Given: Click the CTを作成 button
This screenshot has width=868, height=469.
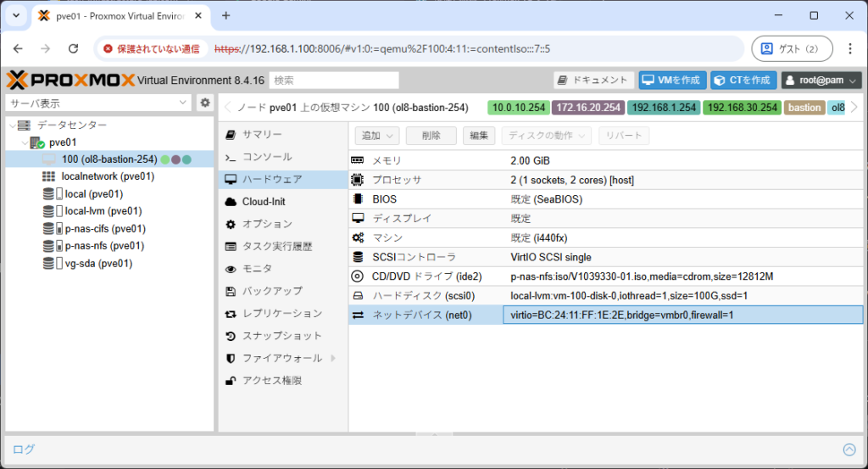Looking at the screenshot, I should coord(743,81).
